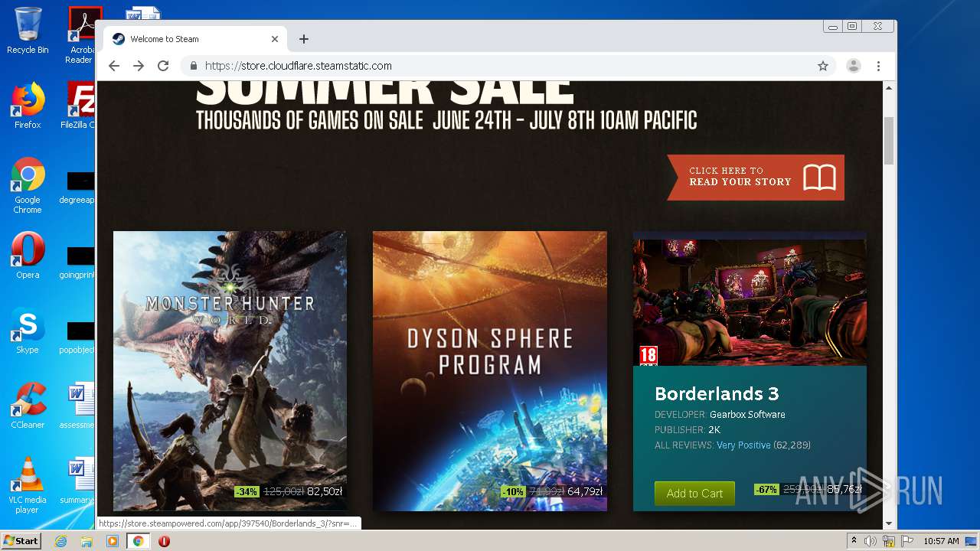Click the -34% Monster Hunter discount badge
Image resolution: width=980 pixels, height=551 pixels.
click(247, 491)
